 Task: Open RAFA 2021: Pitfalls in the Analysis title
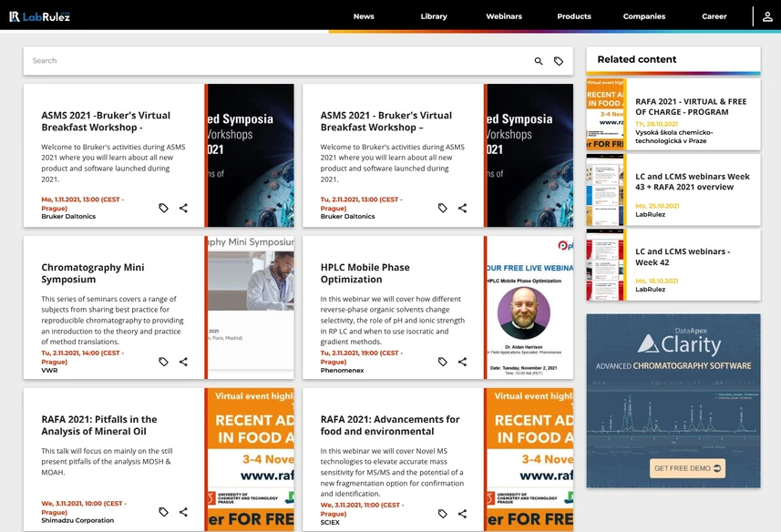pos(99,425)
